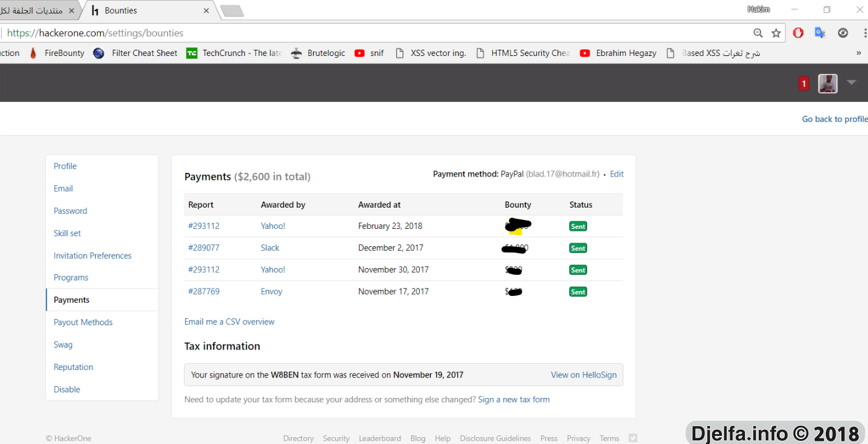Image resolution: width=868 pixels, height=444 pixels.
Task: Click the user avatar thumbnail in header
Action: click(x=828, y=83)
